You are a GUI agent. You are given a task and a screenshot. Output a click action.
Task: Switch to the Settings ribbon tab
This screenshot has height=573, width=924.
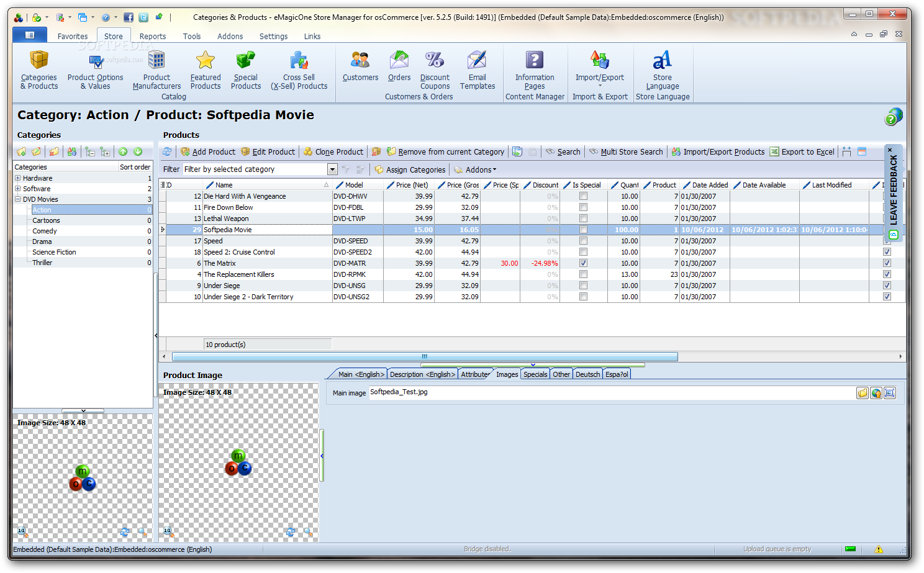[x=273, y=37]
